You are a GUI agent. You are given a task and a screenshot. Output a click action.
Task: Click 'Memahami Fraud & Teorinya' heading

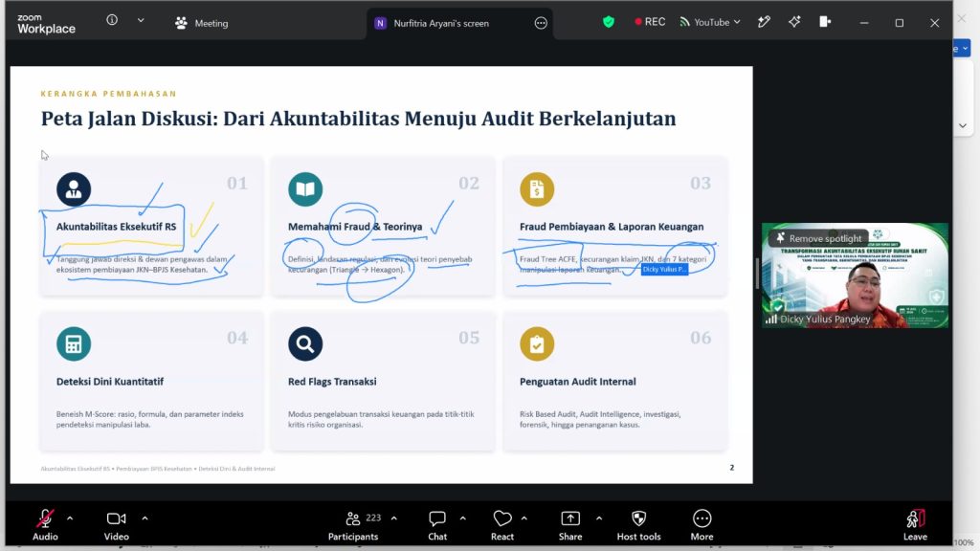click(x=355, y=227)
